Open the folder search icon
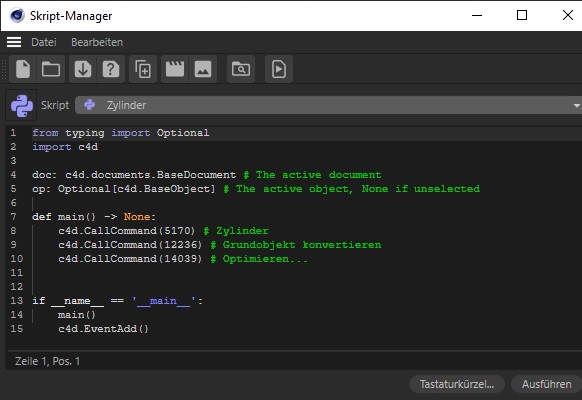This screenshot has height=400, width=582. pos(241,69)
